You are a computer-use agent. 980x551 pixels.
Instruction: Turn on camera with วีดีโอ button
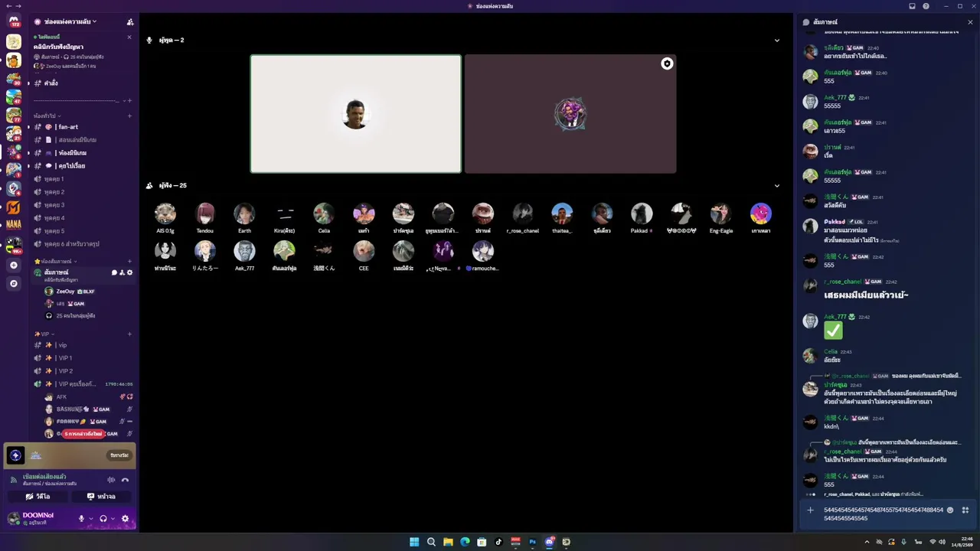pyautogui.click(x=38, y=496)
